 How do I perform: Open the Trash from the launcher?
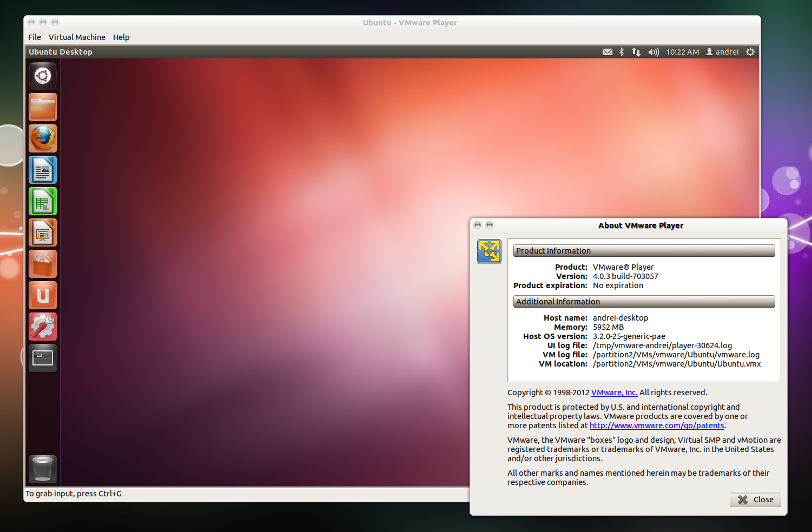pos(42,469)
